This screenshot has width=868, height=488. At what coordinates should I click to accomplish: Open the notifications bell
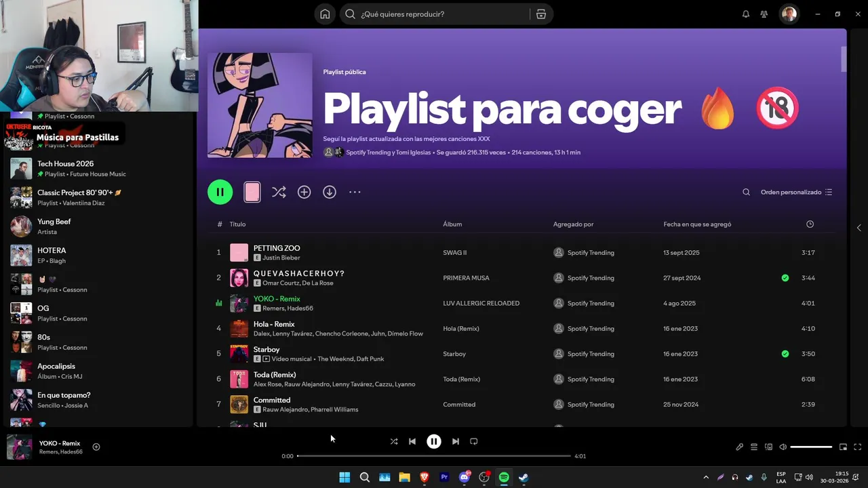pyautogui.click(x=746, y=14)
